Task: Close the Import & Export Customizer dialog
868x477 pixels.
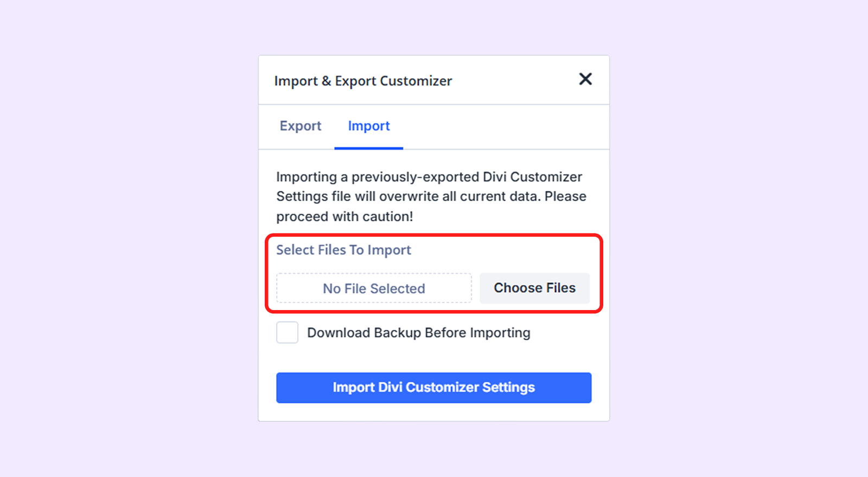Action: [x=585, y=79]
